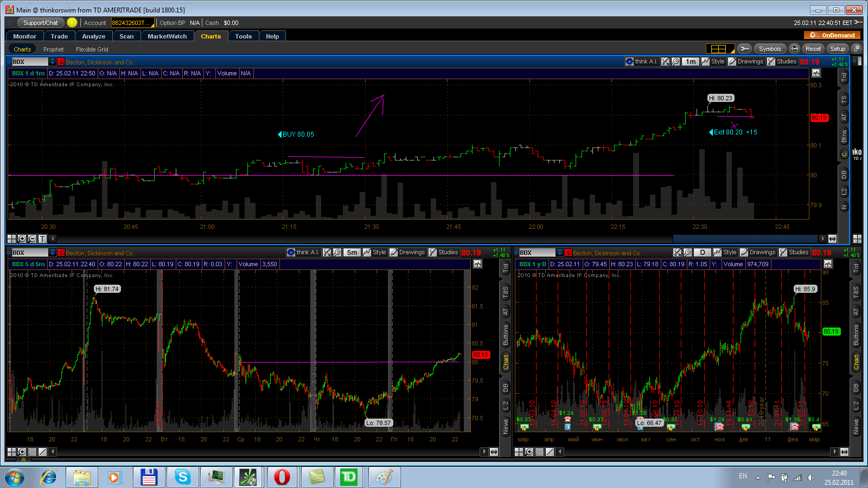Open think A.I. in the 5m chart

click(x=303, y=253)
